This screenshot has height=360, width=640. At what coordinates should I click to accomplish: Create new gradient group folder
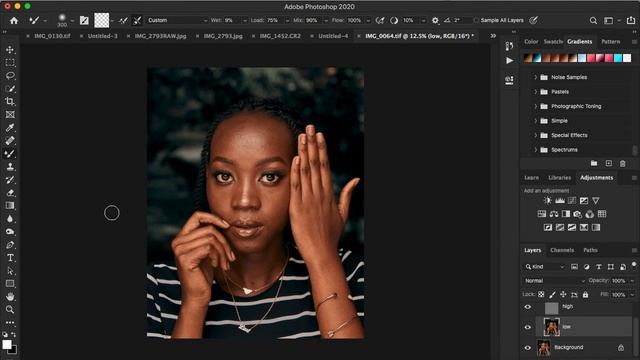(x=594, y=163)
